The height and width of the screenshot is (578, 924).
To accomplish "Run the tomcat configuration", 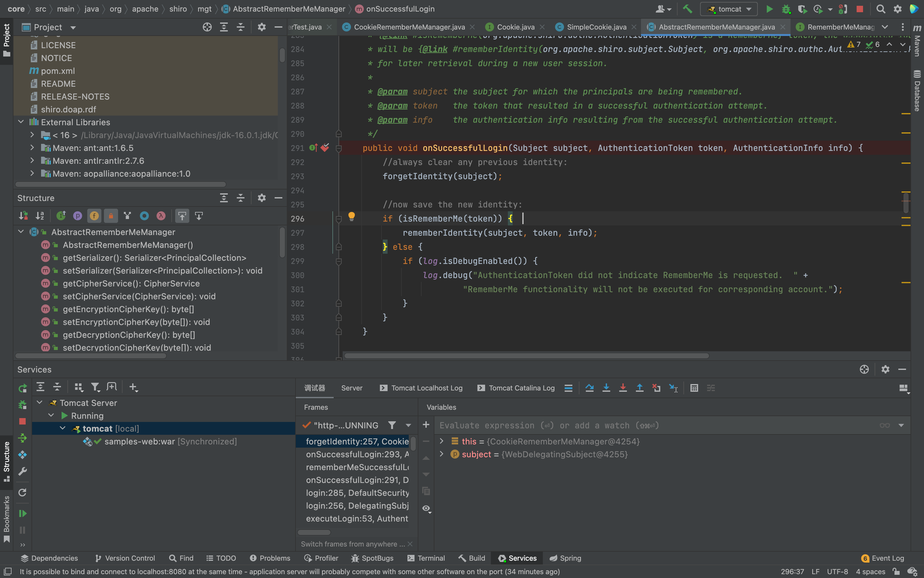I will click(769, 9).
